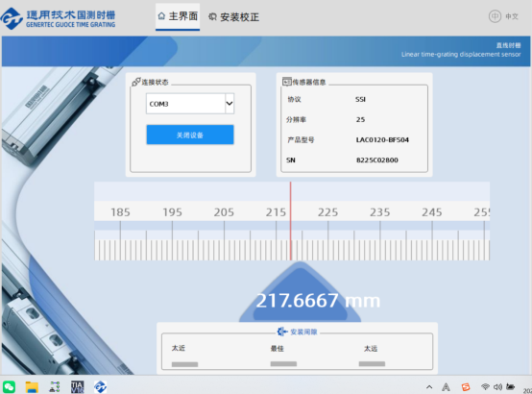Click the 传感器信息 panel icon
This screenshot has width=532, height=394.
point(287,82)
